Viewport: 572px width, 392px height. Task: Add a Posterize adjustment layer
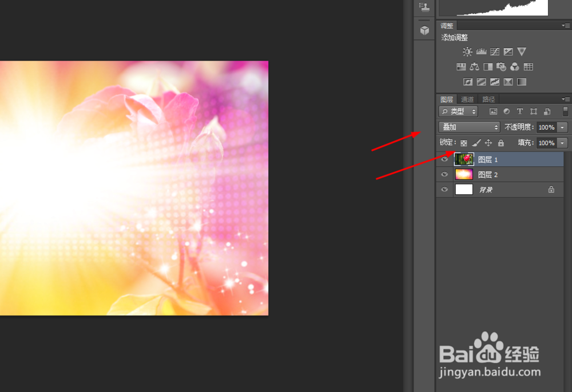point(481,82)
